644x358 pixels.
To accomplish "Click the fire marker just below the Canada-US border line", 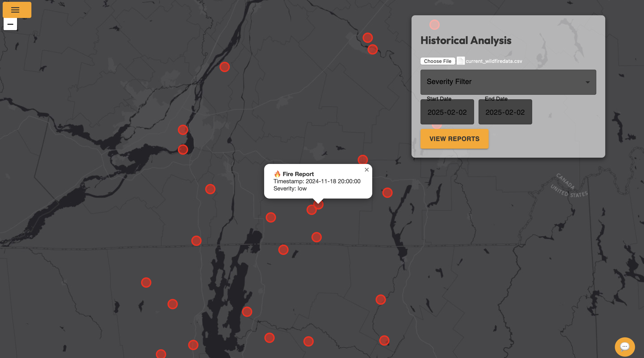I will coord(283,250).
